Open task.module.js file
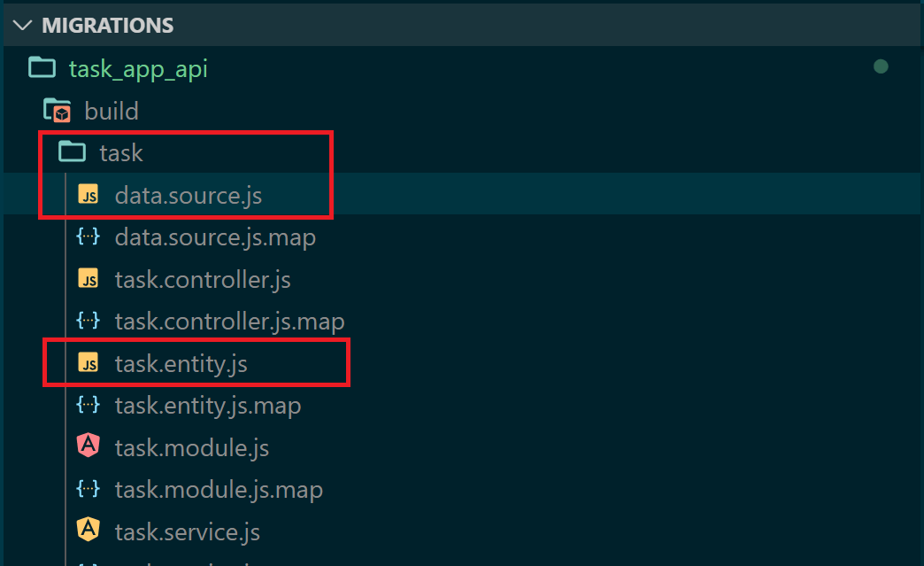 pyautogui.click(x=192, y=449)
